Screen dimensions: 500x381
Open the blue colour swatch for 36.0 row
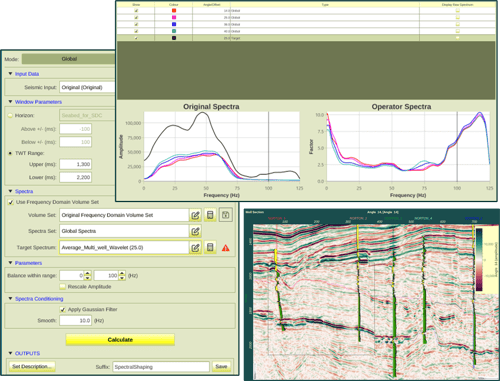coord(174,24)
